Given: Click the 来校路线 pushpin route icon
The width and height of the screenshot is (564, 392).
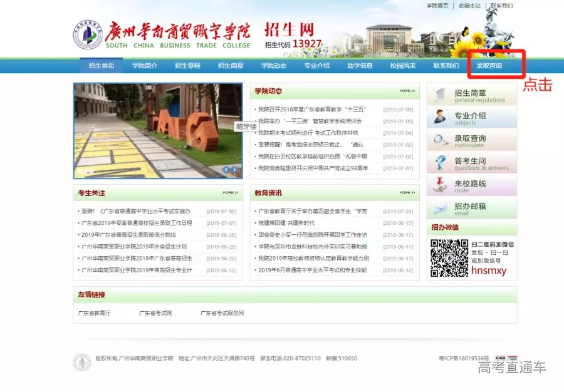Looking at the screenshot, I should click(x=441, y=185).
